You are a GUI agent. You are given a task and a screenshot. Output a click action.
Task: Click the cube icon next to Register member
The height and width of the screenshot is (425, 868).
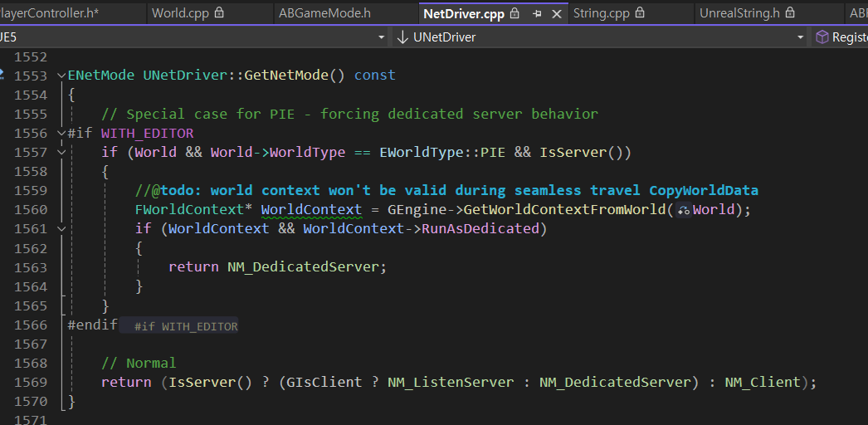822,37
